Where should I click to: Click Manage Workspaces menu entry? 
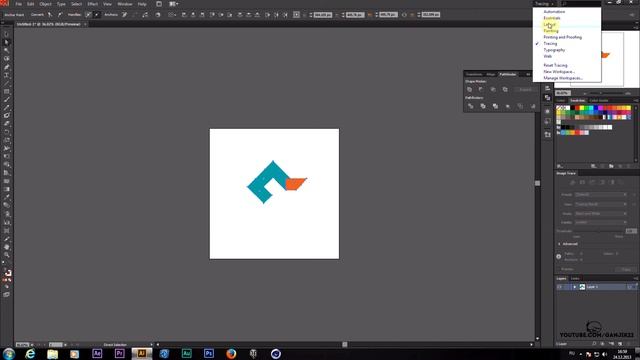point(563,78)
